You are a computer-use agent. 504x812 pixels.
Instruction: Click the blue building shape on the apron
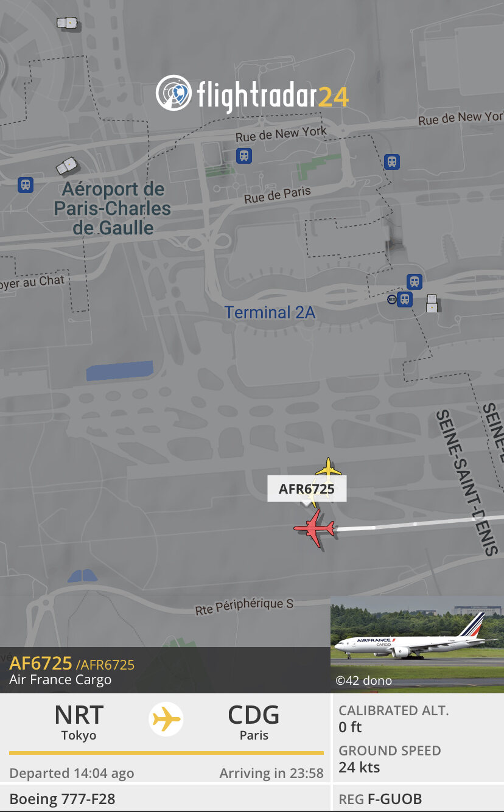[x=119, y=371]
